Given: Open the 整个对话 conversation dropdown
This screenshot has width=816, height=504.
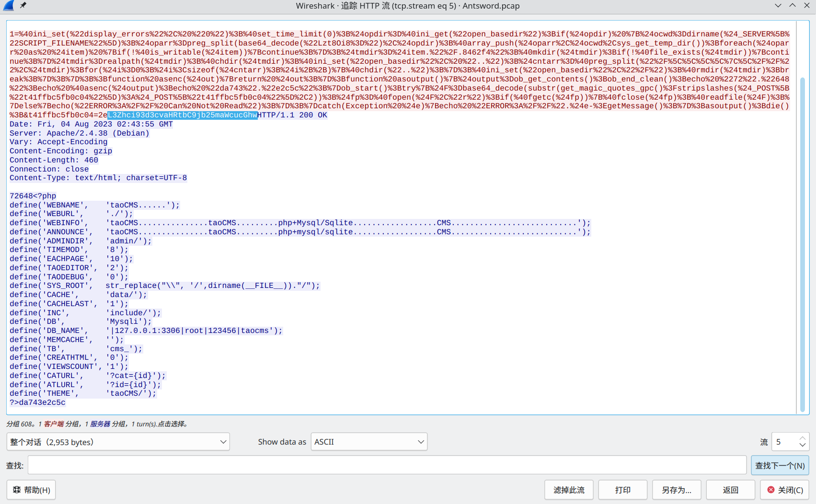Looking at the screenshot, I should pyautogui.click(x=118, y=442).
